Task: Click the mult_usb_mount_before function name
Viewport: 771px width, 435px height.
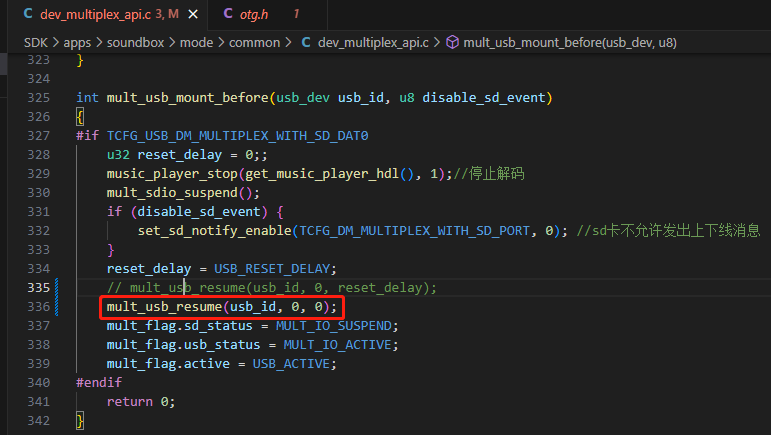Action: click(187, 98)
